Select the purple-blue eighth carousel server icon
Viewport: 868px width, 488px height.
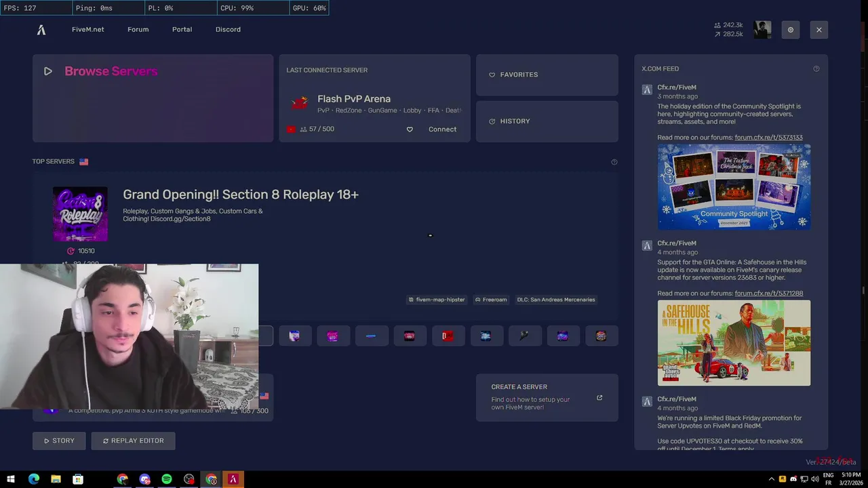point(563,336)
